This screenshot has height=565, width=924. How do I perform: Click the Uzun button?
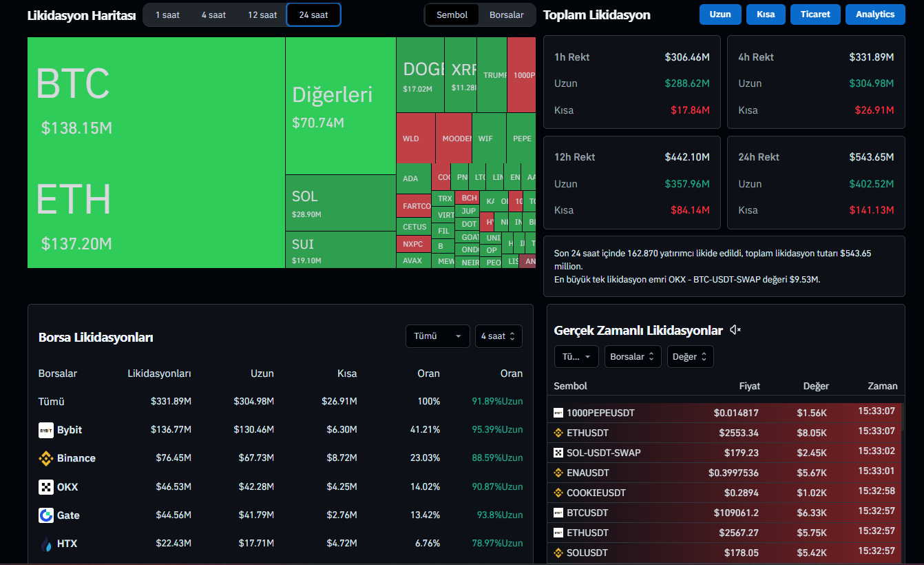pos(720,14)
